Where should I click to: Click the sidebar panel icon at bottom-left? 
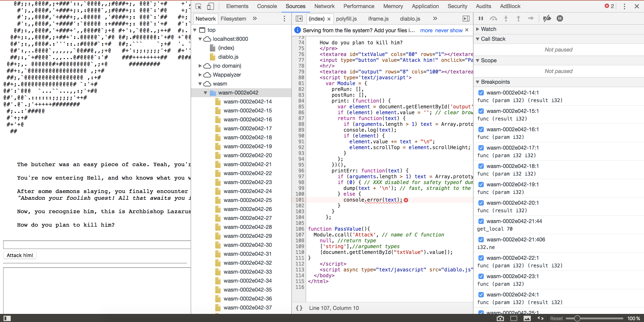pos(7,318)
